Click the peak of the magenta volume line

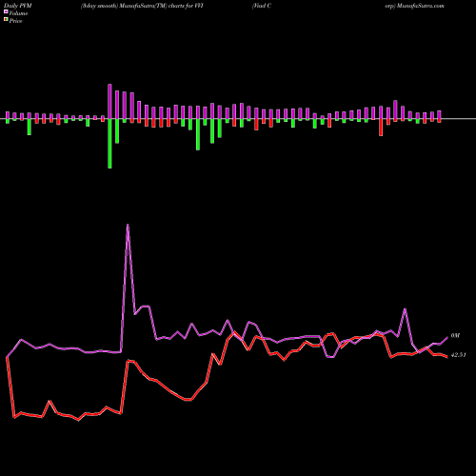tap(128, 225)
